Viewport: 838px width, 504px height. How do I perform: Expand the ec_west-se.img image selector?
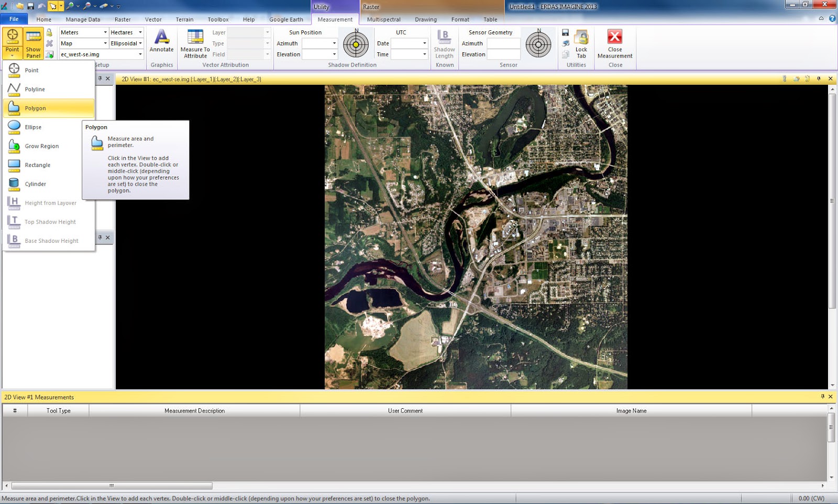click(x=140, y=54)
